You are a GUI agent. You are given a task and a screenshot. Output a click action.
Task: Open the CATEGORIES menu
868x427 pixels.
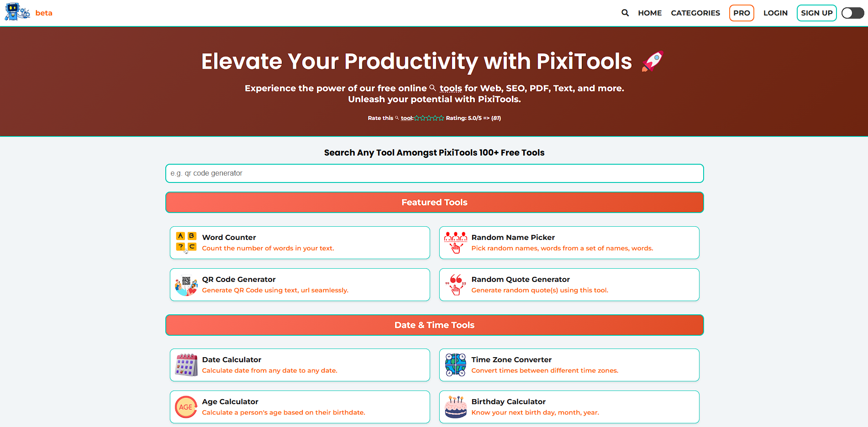[x=695, y=13]
